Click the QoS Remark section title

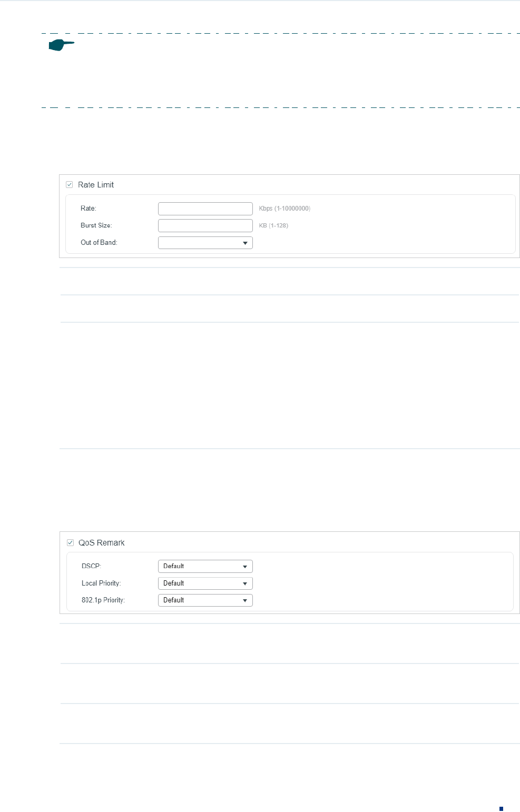[x=102, y=543]
